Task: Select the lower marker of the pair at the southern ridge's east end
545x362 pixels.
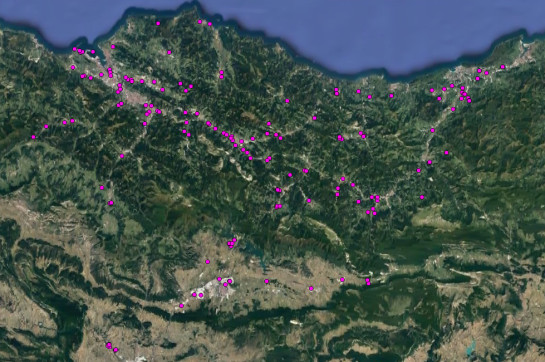Action: pyautogui.click(x=368, y=284)
